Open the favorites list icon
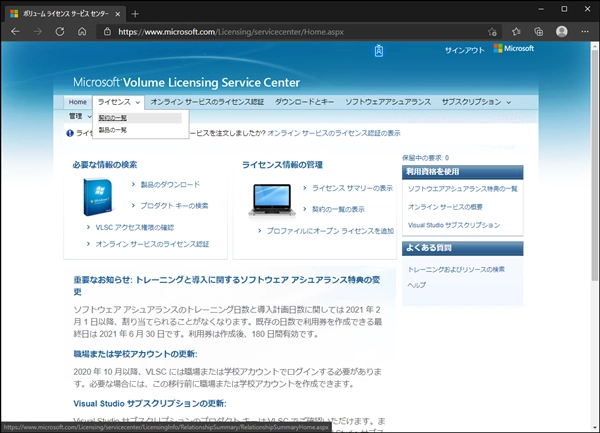The width and height of the screenshot is (600, 433). pos(516,32)
